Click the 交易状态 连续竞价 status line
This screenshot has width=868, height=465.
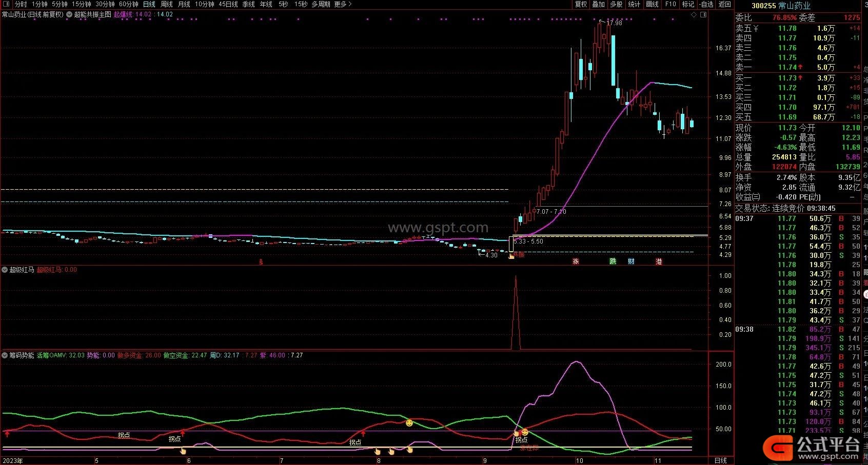click(x=785, y=208)
